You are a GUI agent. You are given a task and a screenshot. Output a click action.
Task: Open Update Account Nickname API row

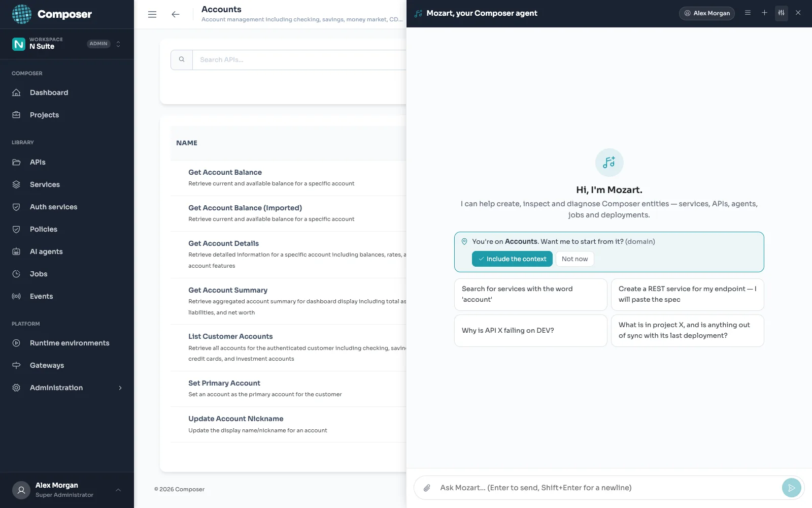(x=288, y=424)
